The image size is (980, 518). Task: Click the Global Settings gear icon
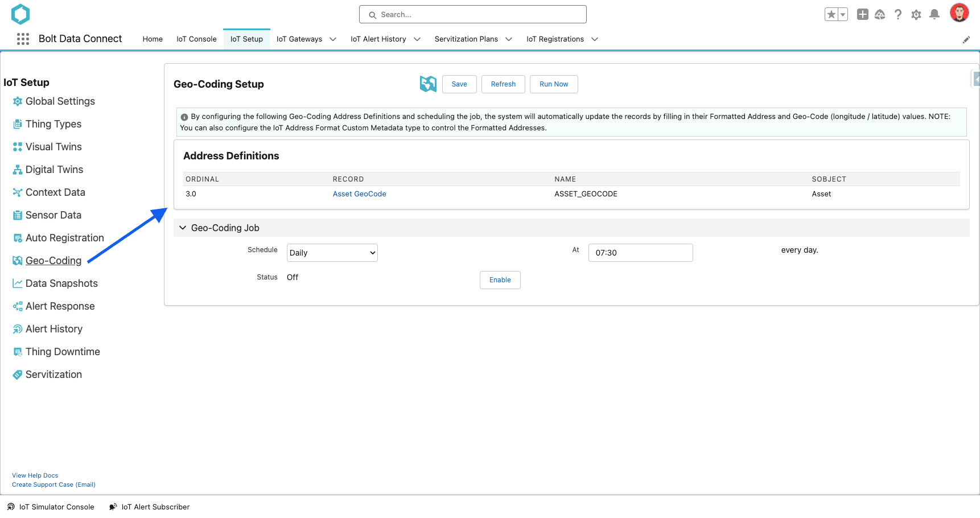pos(18,101)
